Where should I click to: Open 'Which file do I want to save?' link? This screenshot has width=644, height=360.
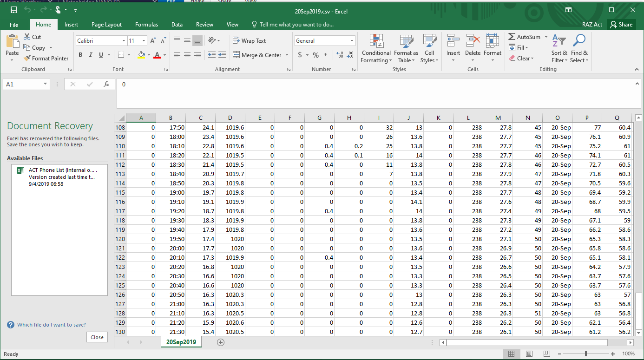51,325
